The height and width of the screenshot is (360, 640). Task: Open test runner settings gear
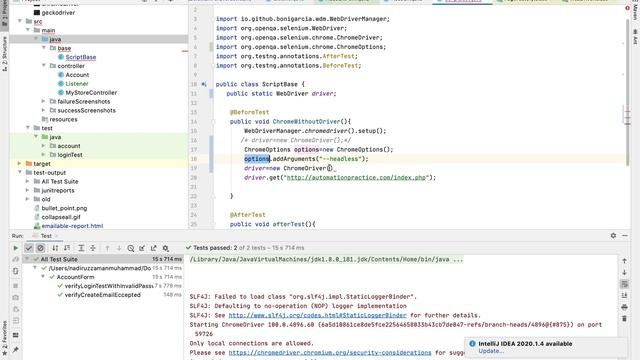(166, 248)
